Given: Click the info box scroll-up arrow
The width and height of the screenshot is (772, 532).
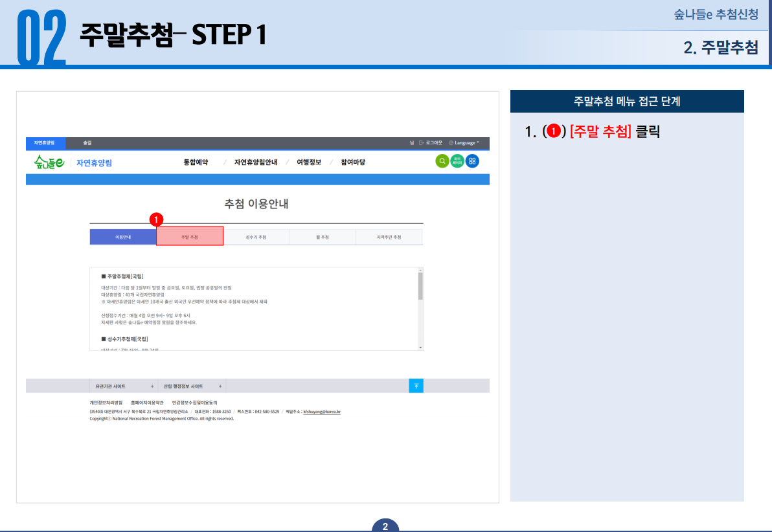Looking at the screenshot, I should coord(420,270).
